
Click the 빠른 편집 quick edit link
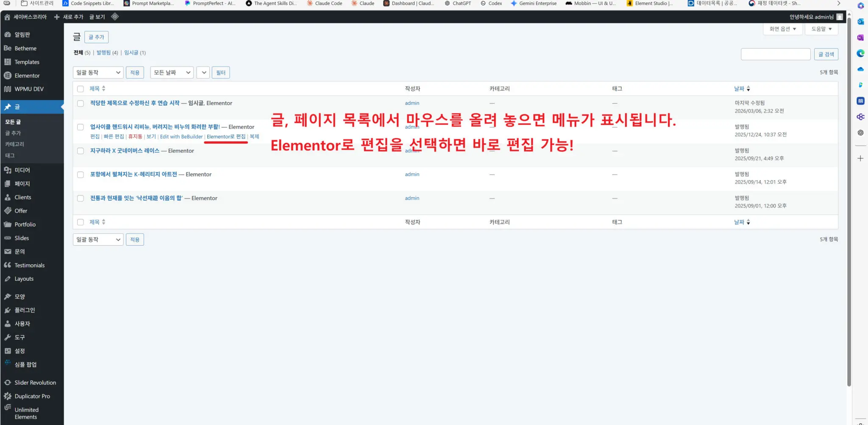pos(114,137)
